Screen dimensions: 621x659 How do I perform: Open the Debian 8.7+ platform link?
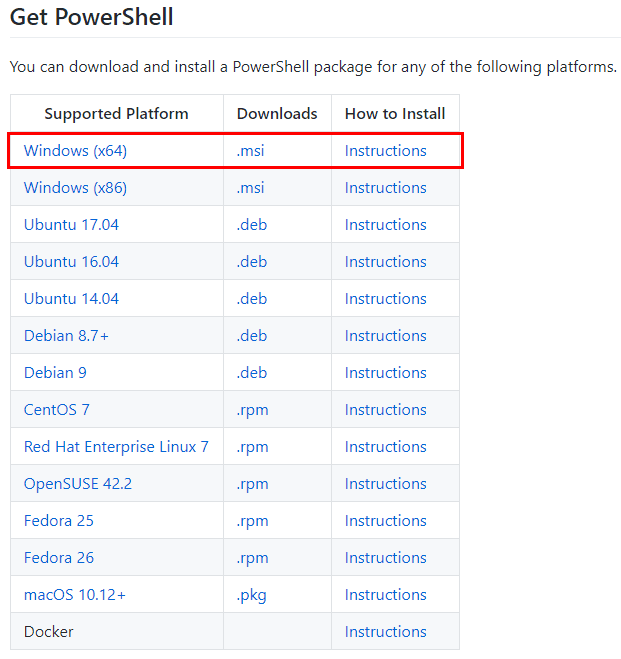pos(66,336)
